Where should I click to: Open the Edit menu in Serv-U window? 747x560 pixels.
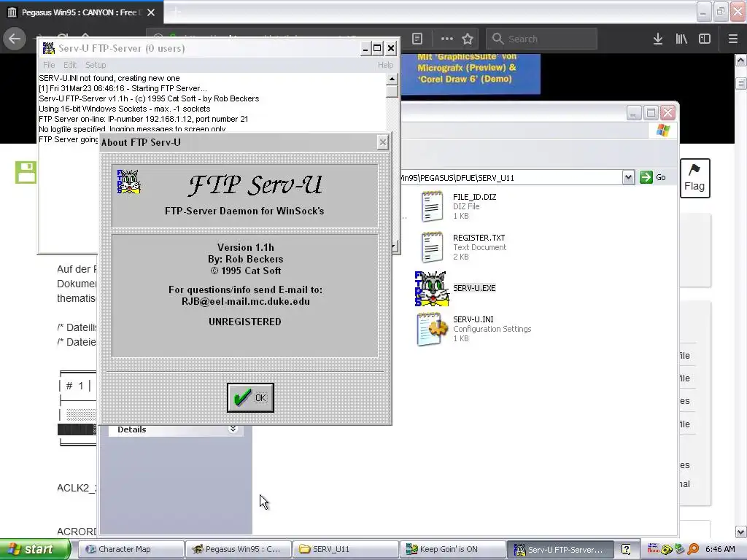point(70,65)
